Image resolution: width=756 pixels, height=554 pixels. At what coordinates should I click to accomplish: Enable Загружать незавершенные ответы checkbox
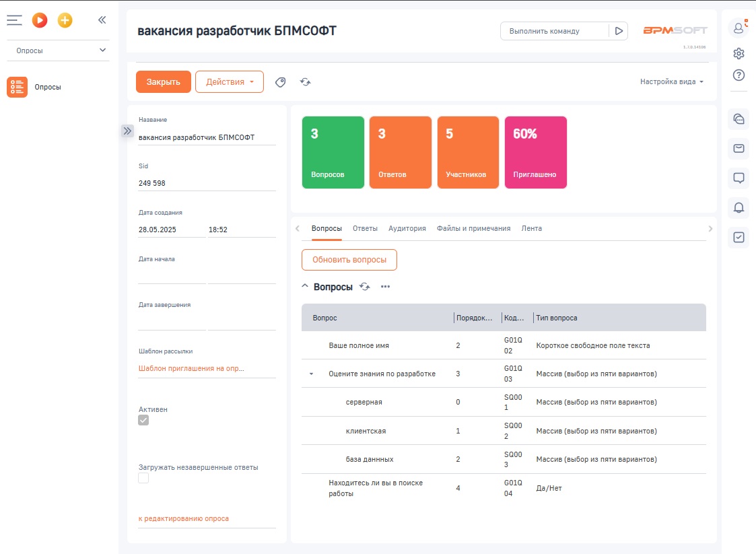pyautogui.click(x=143, y=478)
